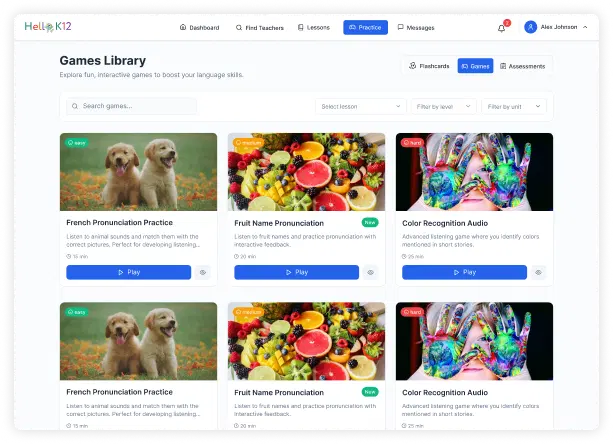613x444 pixels.
Task: Select the Practice nav button
Action: click(x=366, y=27)
